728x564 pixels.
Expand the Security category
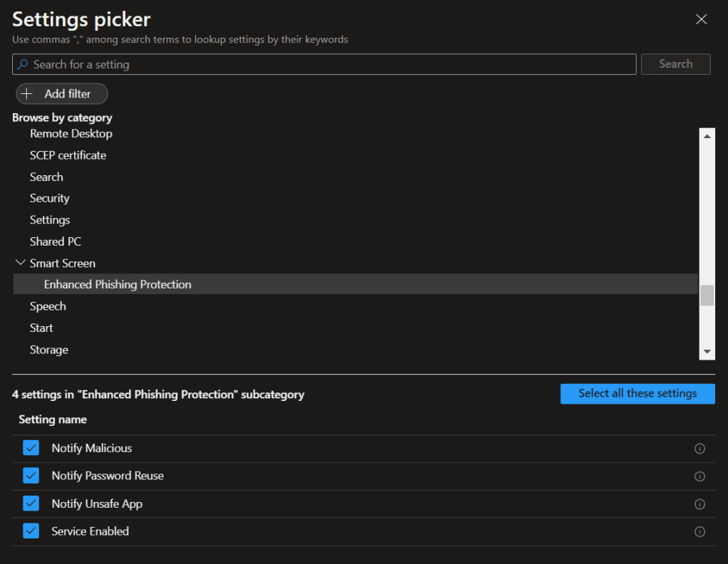[x=49, y=198]
